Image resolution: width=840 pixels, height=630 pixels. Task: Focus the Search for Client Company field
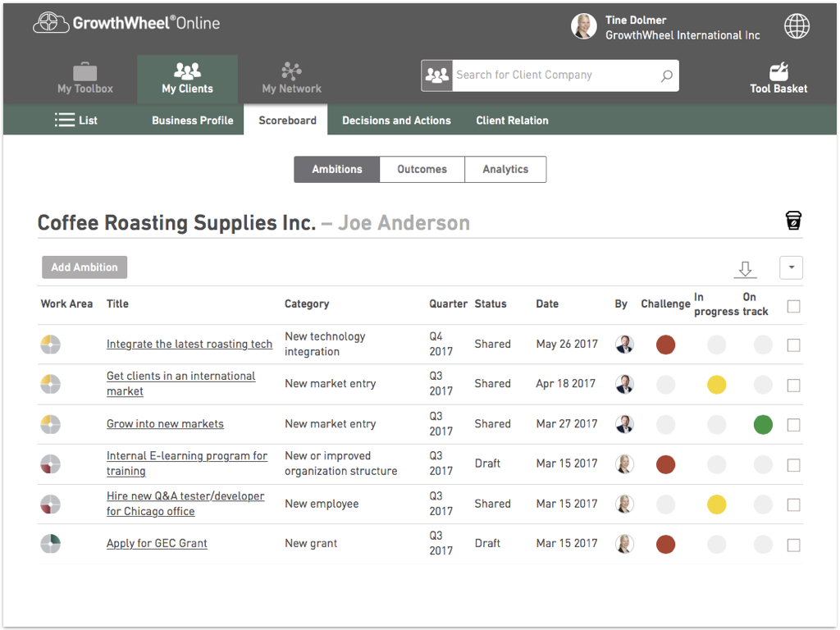(x=557, y=75)
